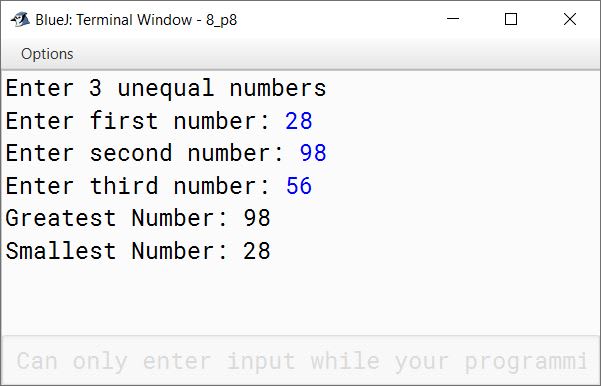601x386 pixels.
Task: Click the blue input value 56
Action: coord(299,186)
